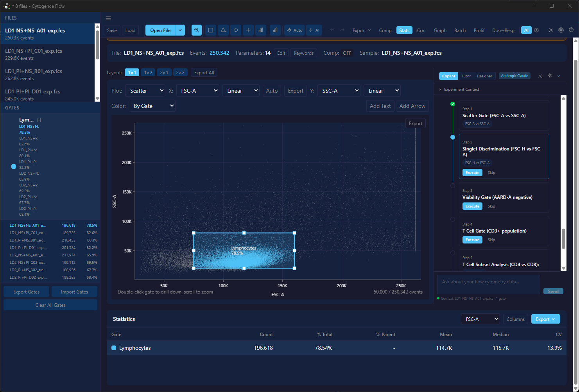Image resolution: width=579 pixels, height=392 pixels.
Task: Open the Color By Gate dropdown
Action: pos(152,106)
